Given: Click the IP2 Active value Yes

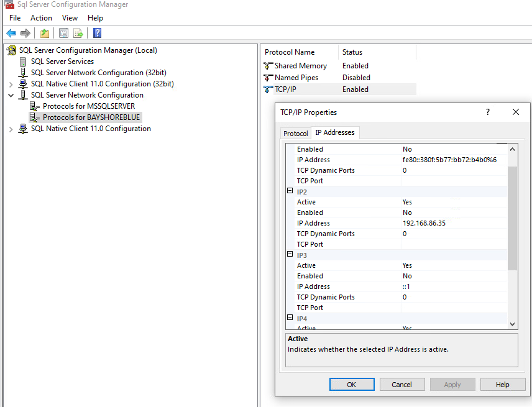Looking at the screenshot, I should pos(407,202).
